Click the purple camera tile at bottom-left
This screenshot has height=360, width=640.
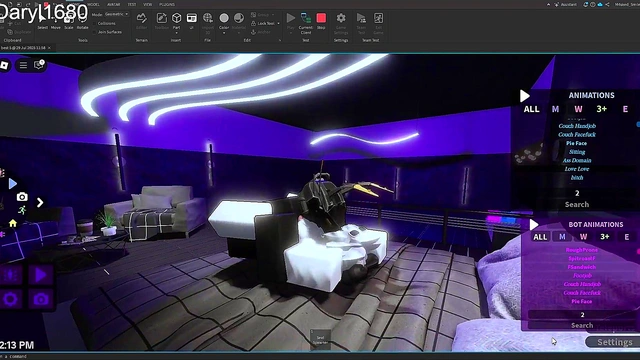pos(40,299)
